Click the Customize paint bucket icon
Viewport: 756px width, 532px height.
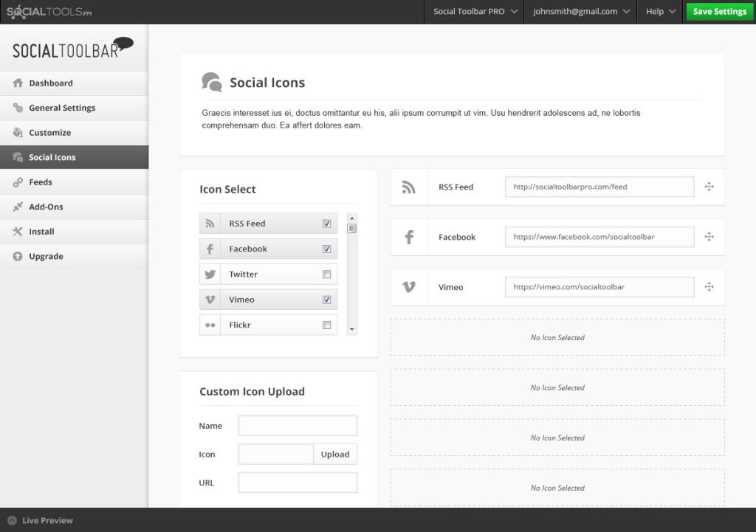[18, 133]
